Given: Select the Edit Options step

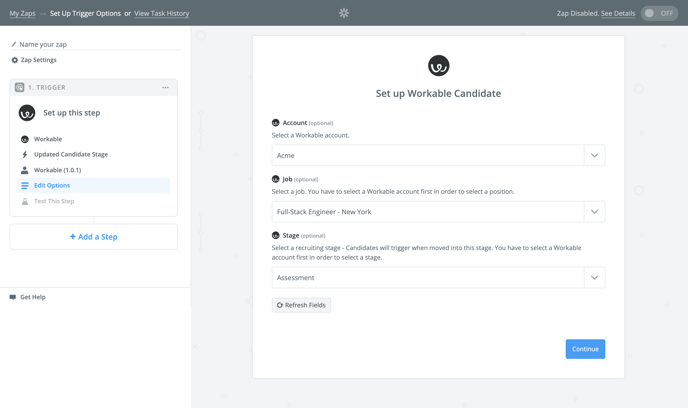Looking at the screenshot, I should 93,186.
